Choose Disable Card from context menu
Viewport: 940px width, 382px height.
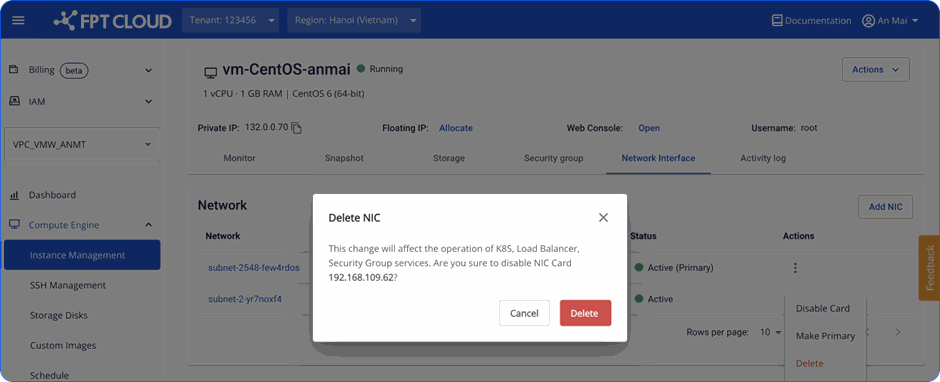click(x=822, y=308)
